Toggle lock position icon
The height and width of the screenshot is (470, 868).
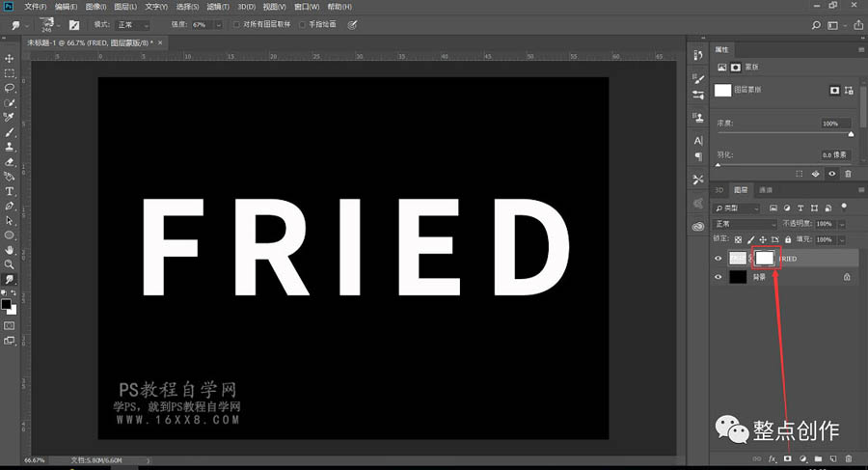click(x=763, y=239)
